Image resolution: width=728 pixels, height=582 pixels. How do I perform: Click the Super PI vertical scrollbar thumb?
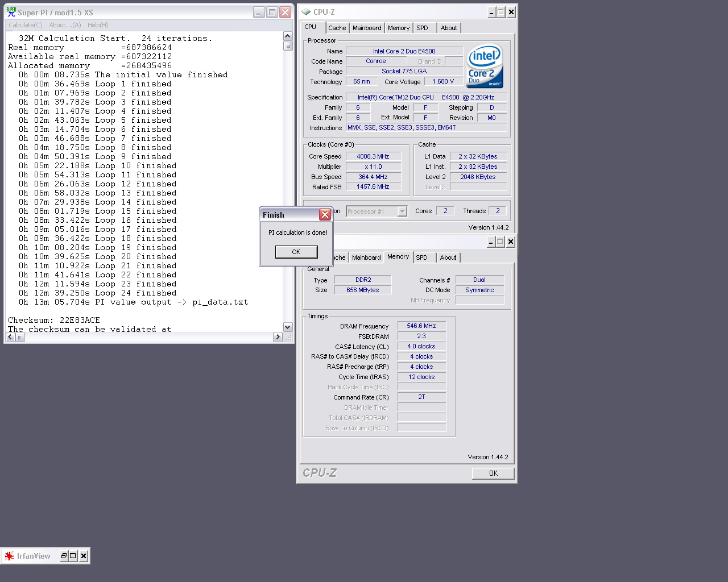(288, 46)
